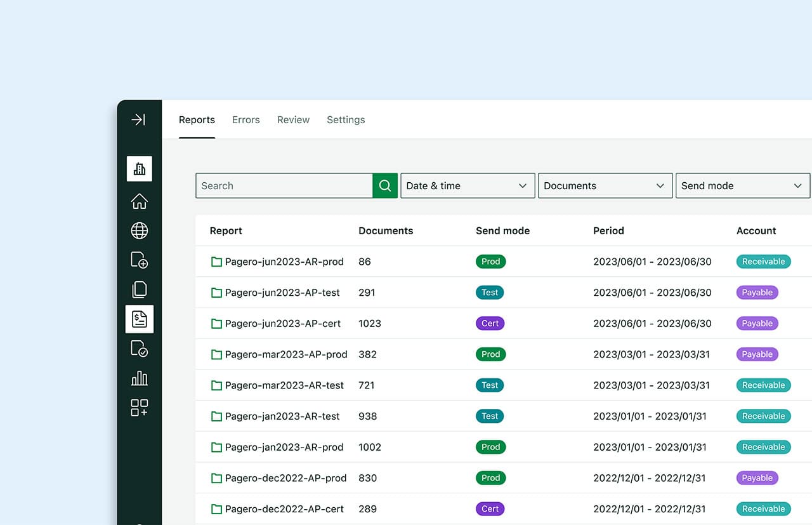This screenshot has height=525, width=812.
Task: Click the apps grid plus icon
Action: 140,408
